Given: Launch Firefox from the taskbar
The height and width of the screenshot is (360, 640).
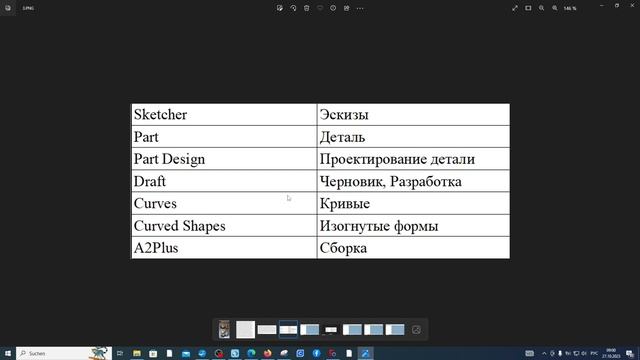Looking at the screenshot, I should 267,353.
